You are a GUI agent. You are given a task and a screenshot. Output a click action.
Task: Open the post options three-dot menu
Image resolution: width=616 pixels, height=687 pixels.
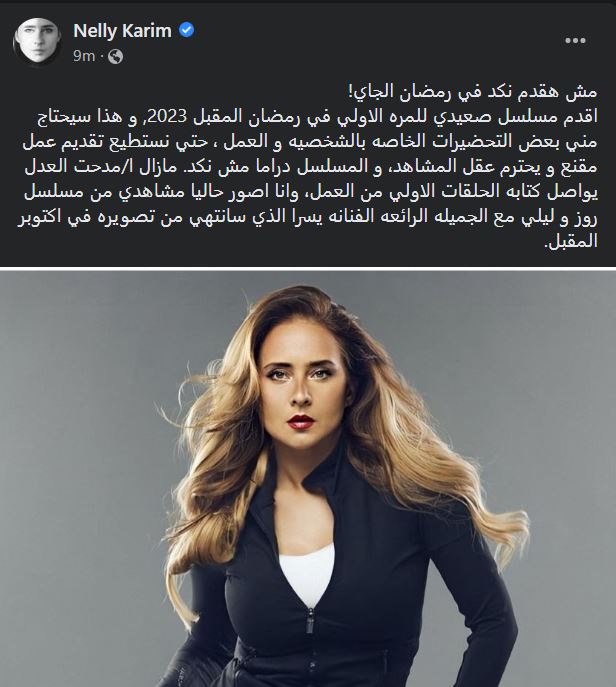(x=575, y=40)
